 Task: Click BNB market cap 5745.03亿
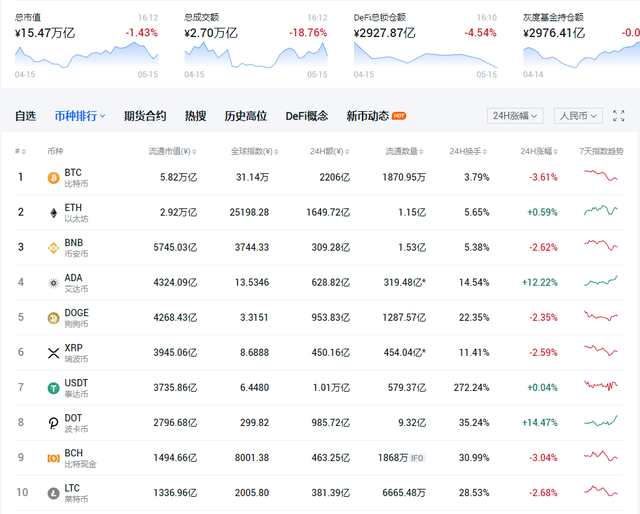(175, 247)
